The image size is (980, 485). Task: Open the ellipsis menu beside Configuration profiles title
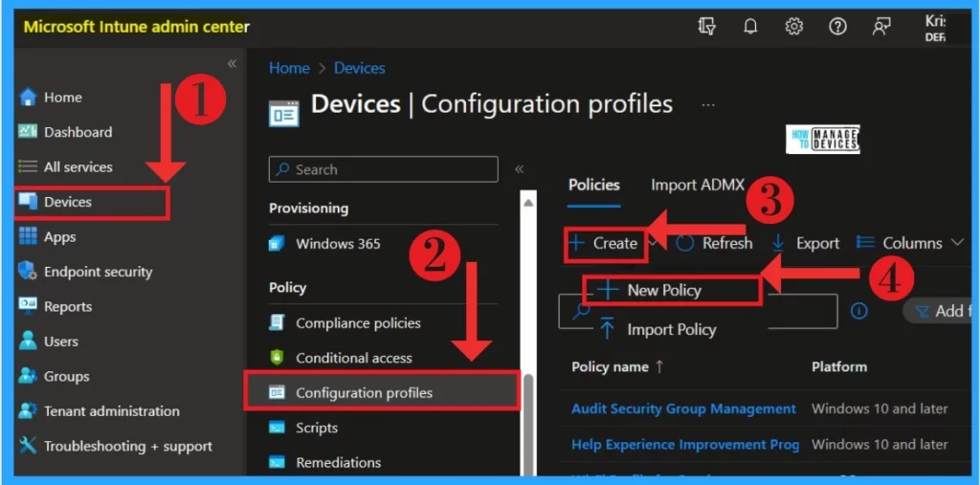[708, 105]
